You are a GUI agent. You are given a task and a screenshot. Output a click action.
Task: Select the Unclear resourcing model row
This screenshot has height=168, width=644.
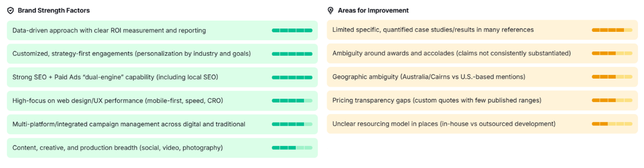click(x=482, y=124)
